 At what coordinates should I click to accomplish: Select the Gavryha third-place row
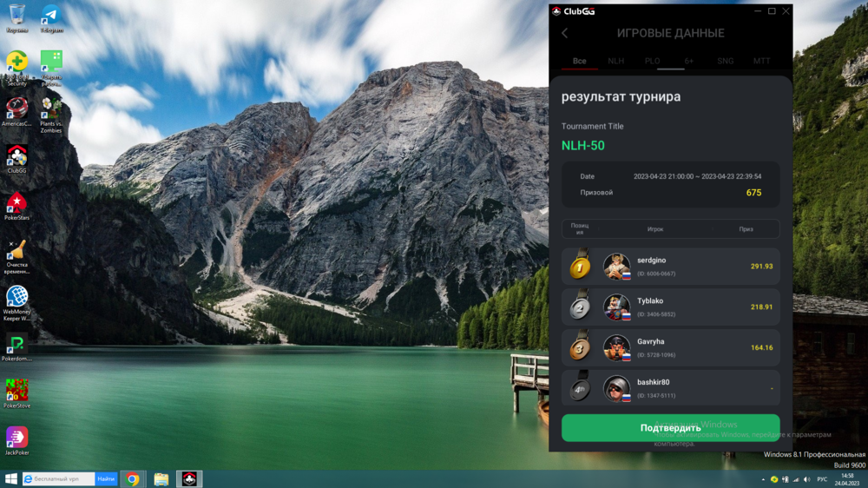(x=670, y=348)
